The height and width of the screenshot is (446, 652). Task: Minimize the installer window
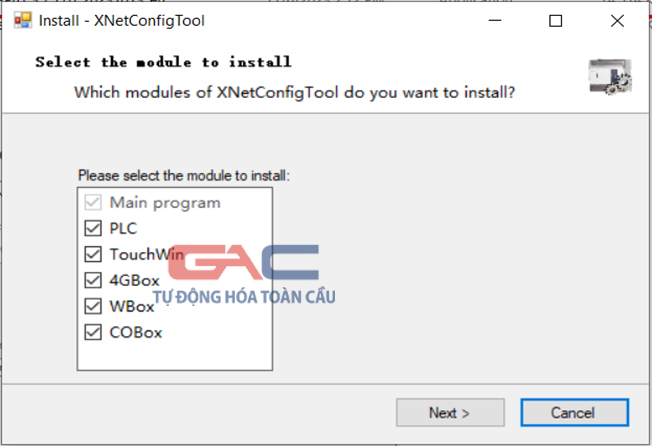tap(495, 20)
